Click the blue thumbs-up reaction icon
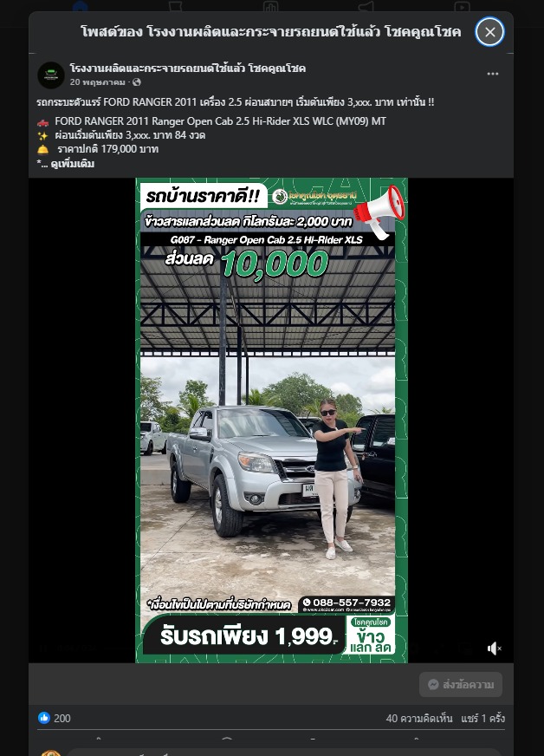This screenshot has height=756, width=544. [x=44, y=718]
